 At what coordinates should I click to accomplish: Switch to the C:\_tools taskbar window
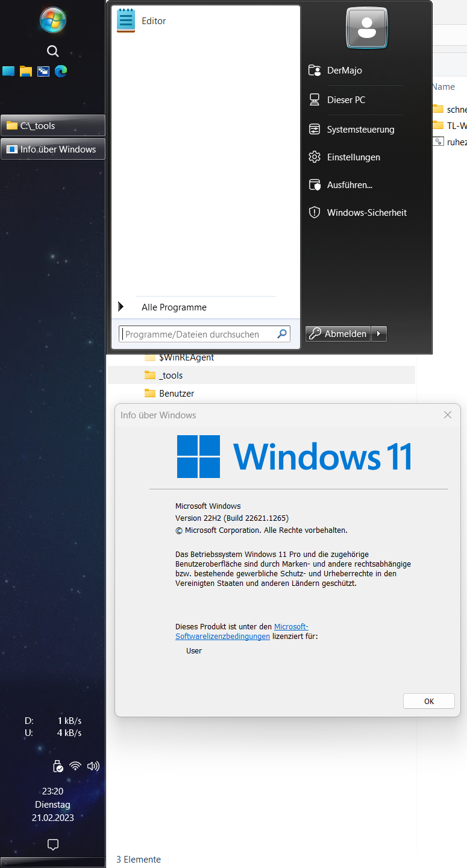pos(53,125)
